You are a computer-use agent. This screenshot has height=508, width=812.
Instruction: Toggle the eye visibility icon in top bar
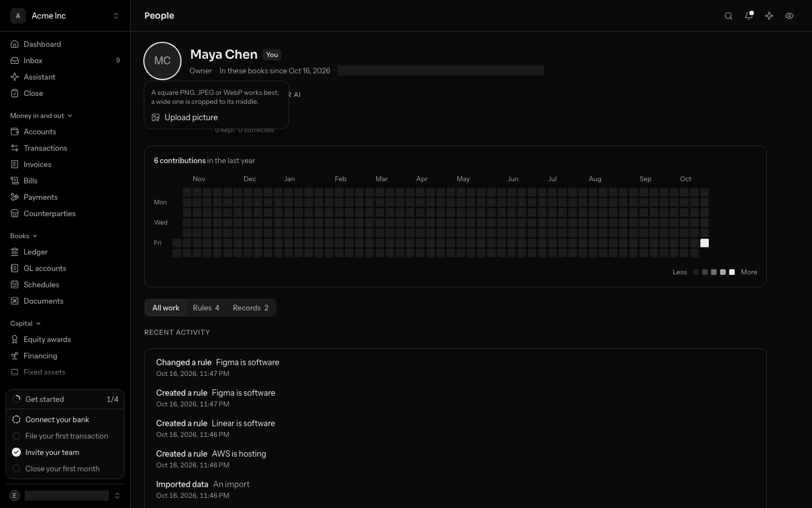click(x=789, y=16)
